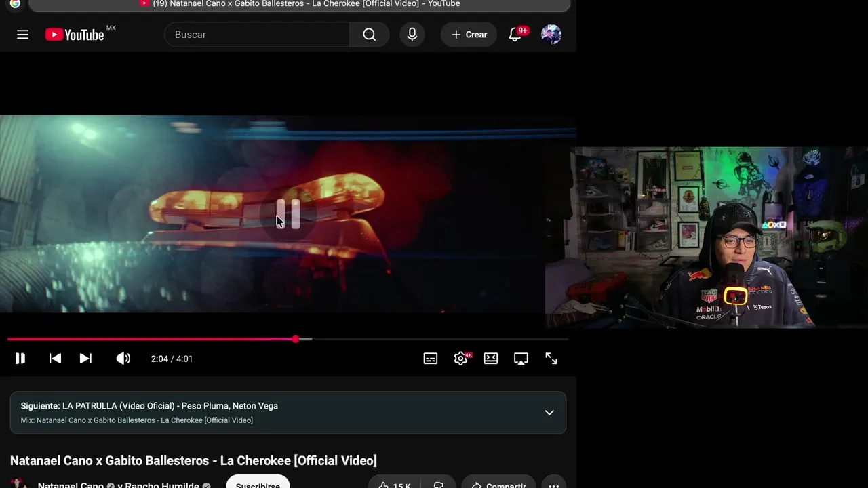Click the Crear button
The image size is (868, 488).
pyautogui.click(x=469, y=35)
